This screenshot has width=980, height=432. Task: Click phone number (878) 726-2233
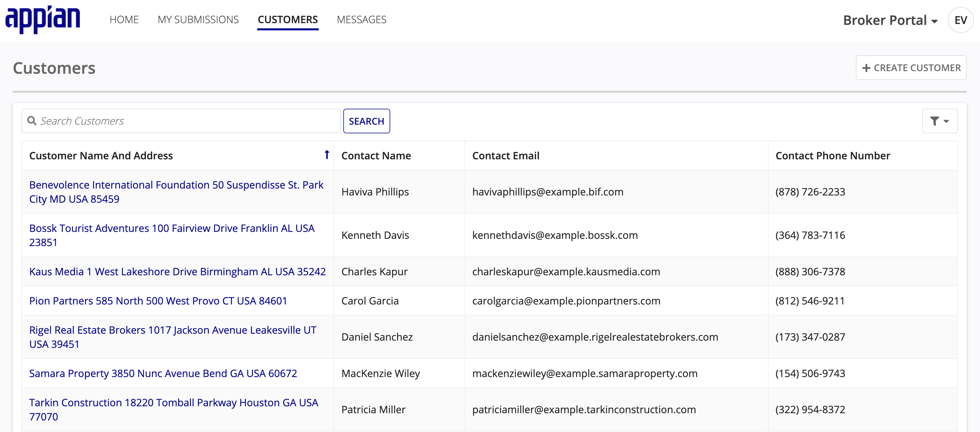click(x=810, y=192)
